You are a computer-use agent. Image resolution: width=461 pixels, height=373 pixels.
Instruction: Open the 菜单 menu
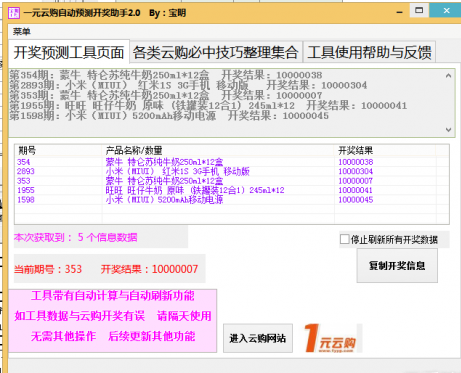pyautogui.click(x=22, y=32)
